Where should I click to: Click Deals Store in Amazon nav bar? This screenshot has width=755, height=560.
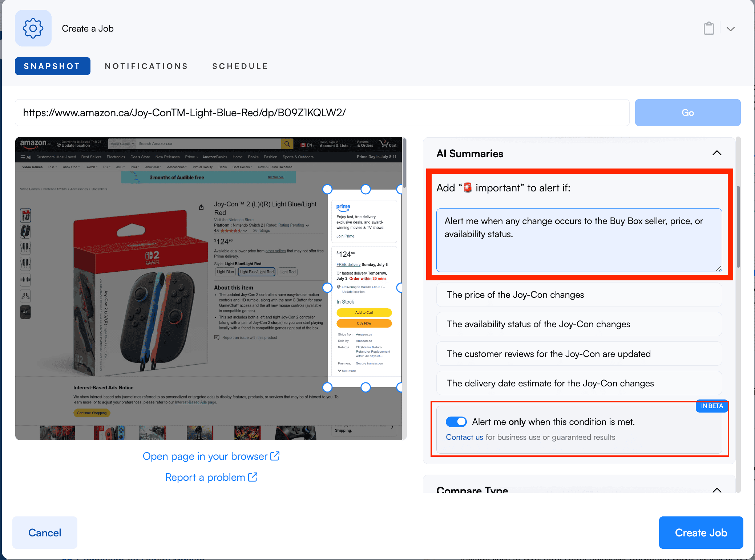(x=140, y=157)
